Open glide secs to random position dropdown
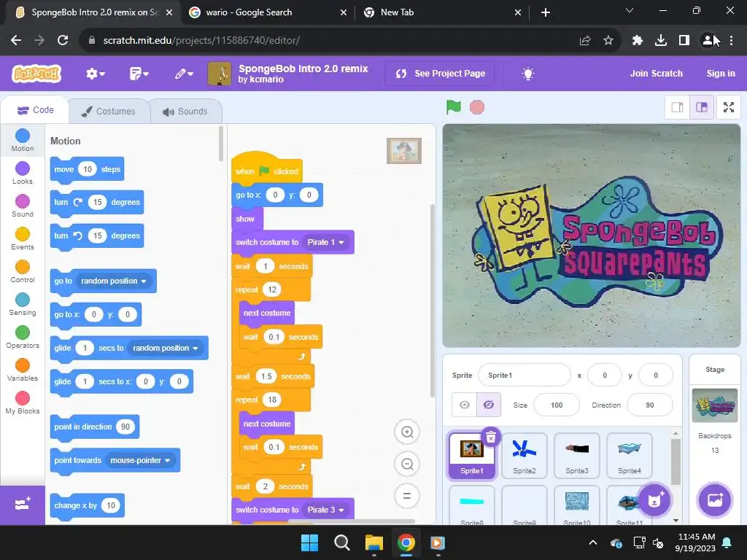This screenshot has height=560, width=747. 166,348
